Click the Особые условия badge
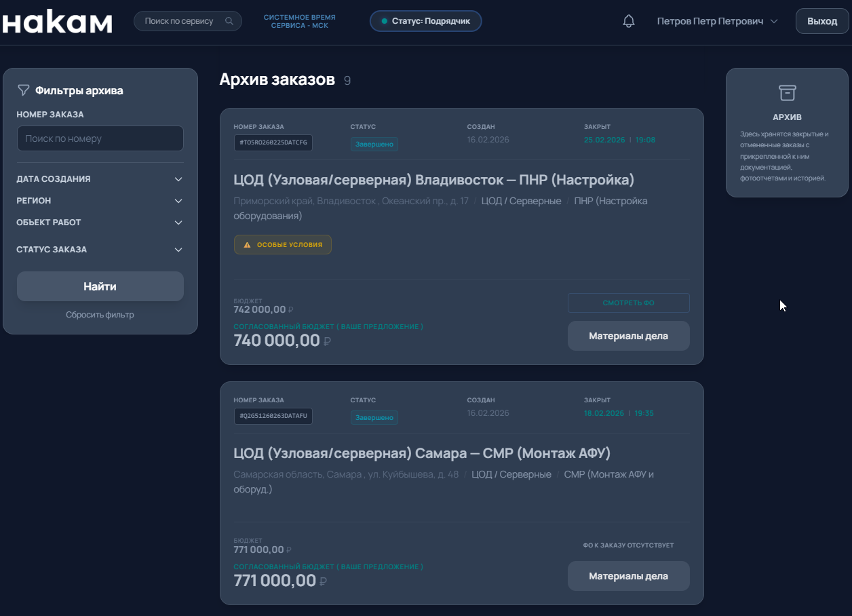The image size is (852, 616). (x=283, y=245)
